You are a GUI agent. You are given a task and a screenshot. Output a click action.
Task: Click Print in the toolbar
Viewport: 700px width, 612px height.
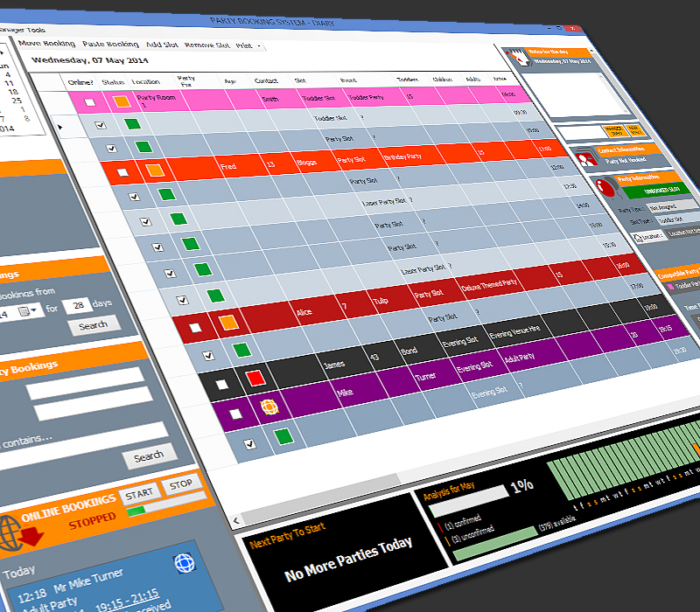click(244, 45)
